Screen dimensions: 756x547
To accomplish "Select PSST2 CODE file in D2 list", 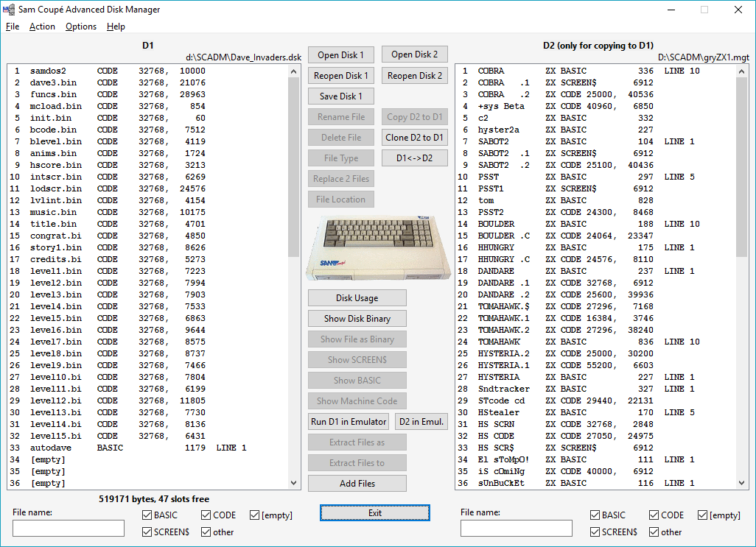I will click(x=595, y=212).
